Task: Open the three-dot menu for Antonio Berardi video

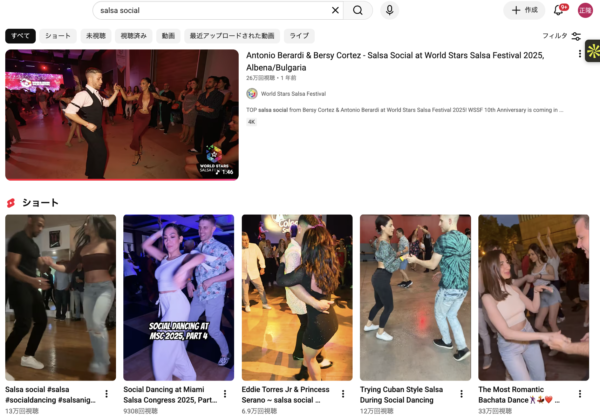Action: (x=580, y=54)
